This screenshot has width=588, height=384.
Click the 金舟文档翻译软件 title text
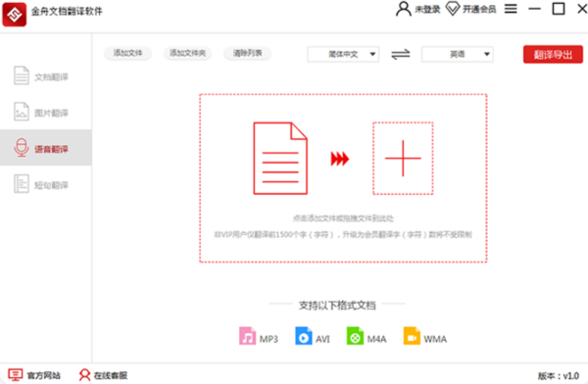(x=67, y=11)
